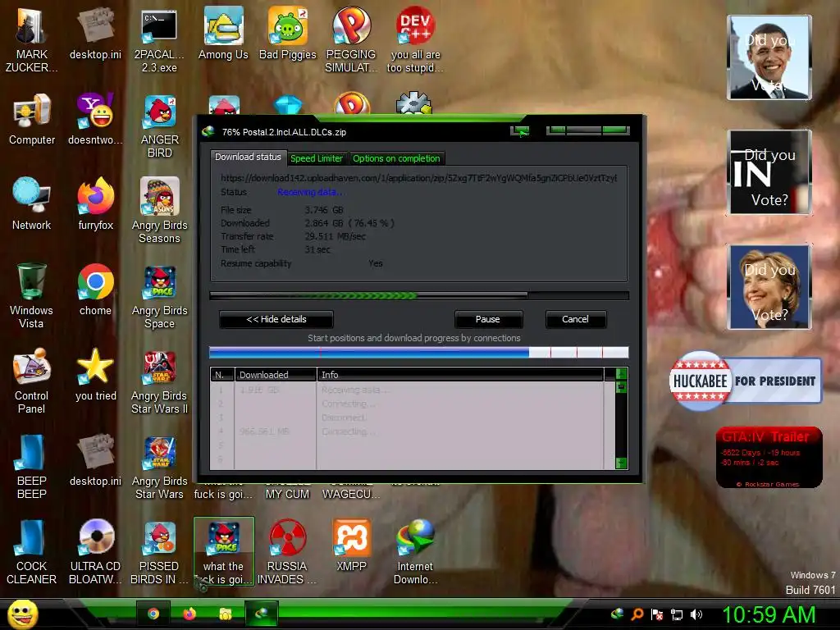
Task: Open the Among Us shortcut
Action: pyautogui.click(x=223, y=33)
